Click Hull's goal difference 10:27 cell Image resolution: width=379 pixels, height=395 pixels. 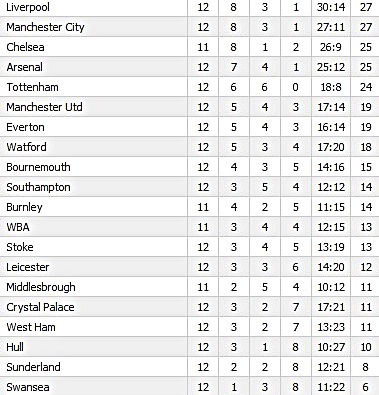(331, 347)
